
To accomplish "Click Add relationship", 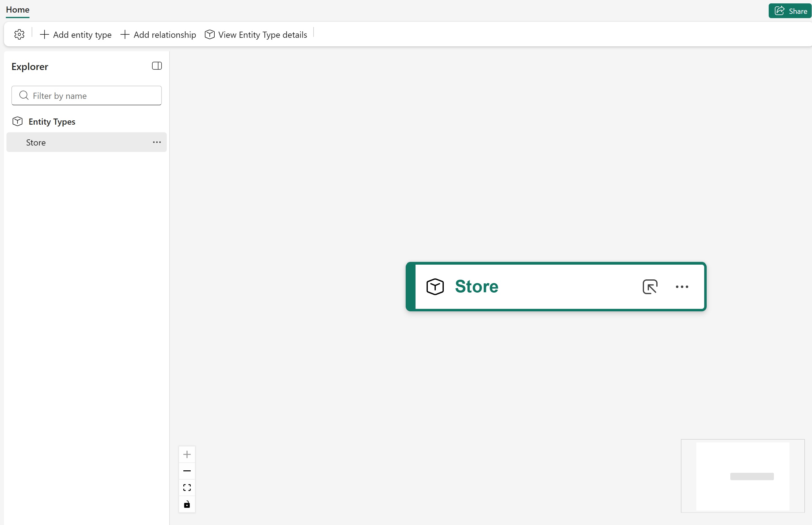I will 158,34.
